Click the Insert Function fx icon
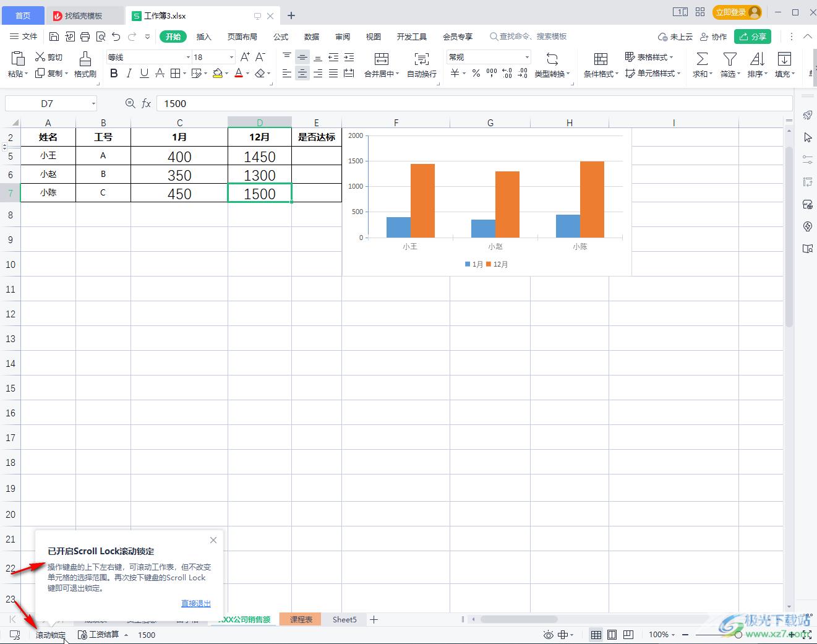The width and height of the screenshot is (817, 644). (x=146, y=103)
